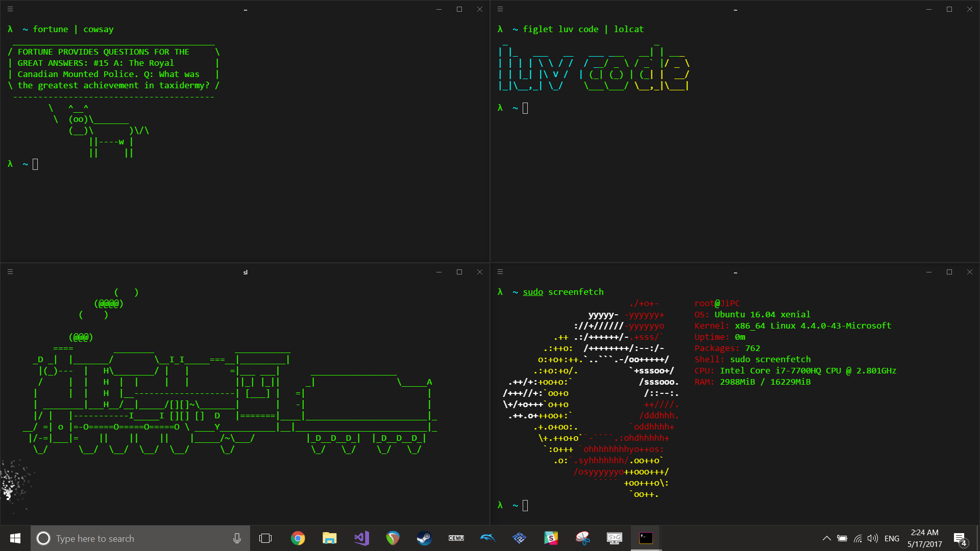
Task: Open Action Center notifications
Action: 960,538
